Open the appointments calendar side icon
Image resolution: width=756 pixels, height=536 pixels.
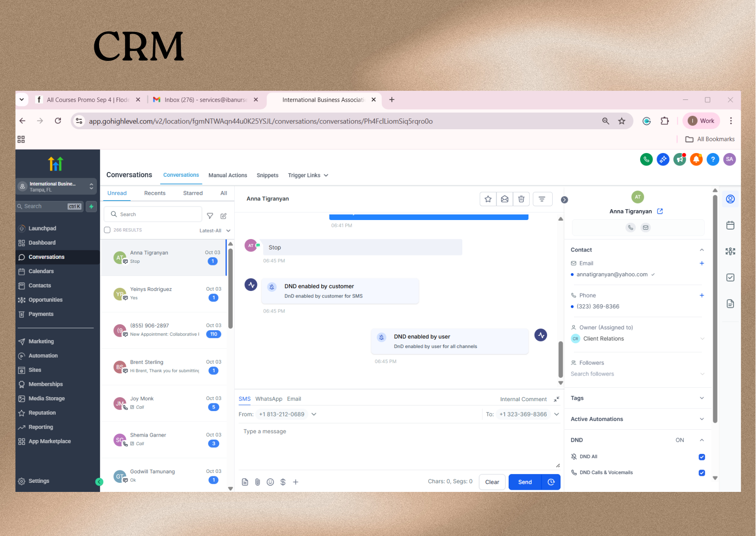point(730,225)
